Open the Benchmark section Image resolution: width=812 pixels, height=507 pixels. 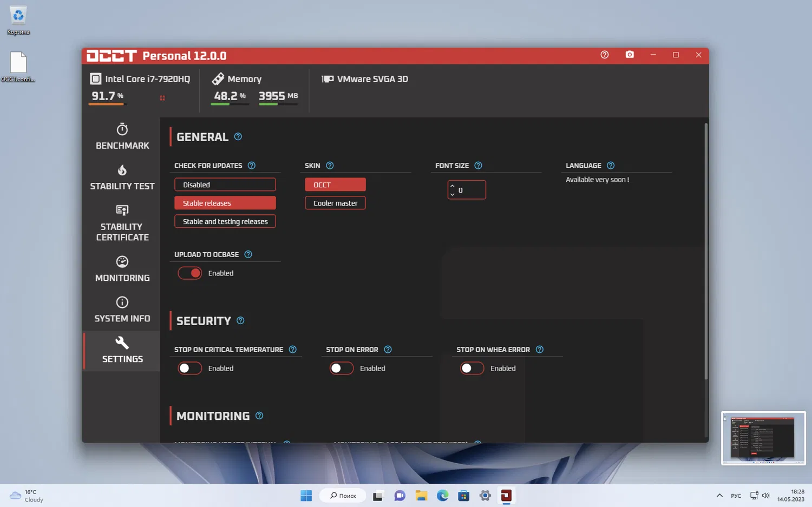click(x=122, y=136)
